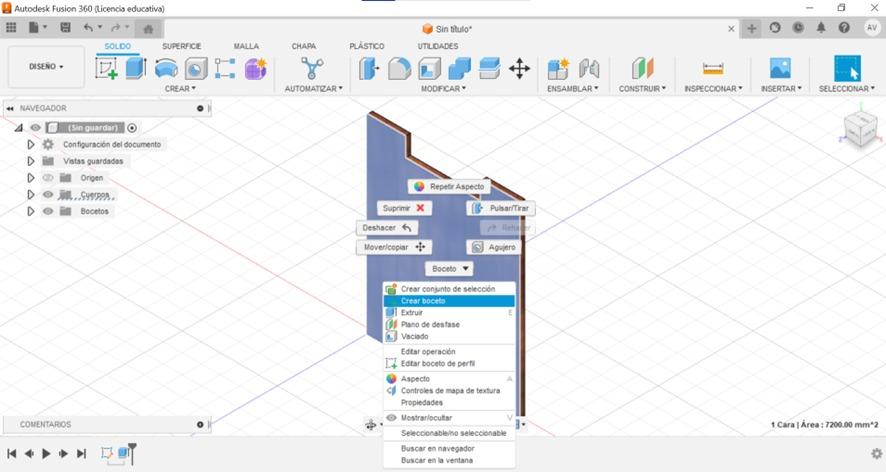886x472 pixels.
Task: Select the New Component icon
Action: click(x=558, y=68)
